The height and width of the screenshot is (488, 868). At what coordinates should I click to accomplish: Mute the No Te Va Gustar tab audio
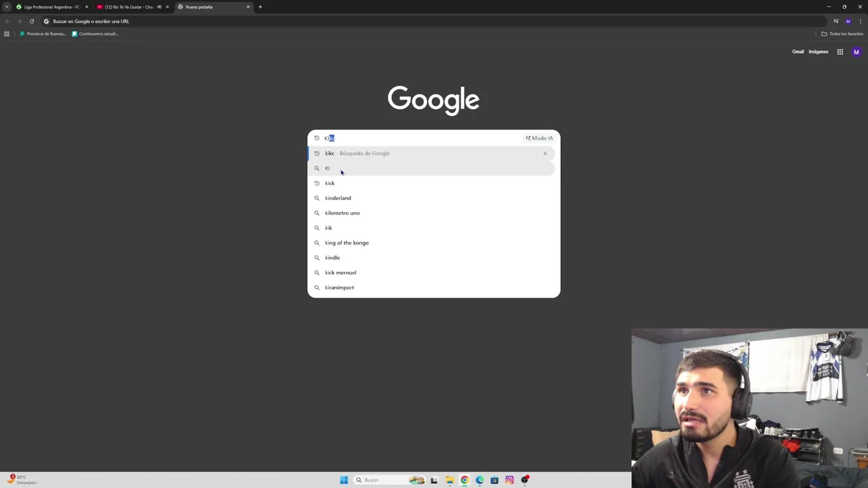click(x=159, y=7)
